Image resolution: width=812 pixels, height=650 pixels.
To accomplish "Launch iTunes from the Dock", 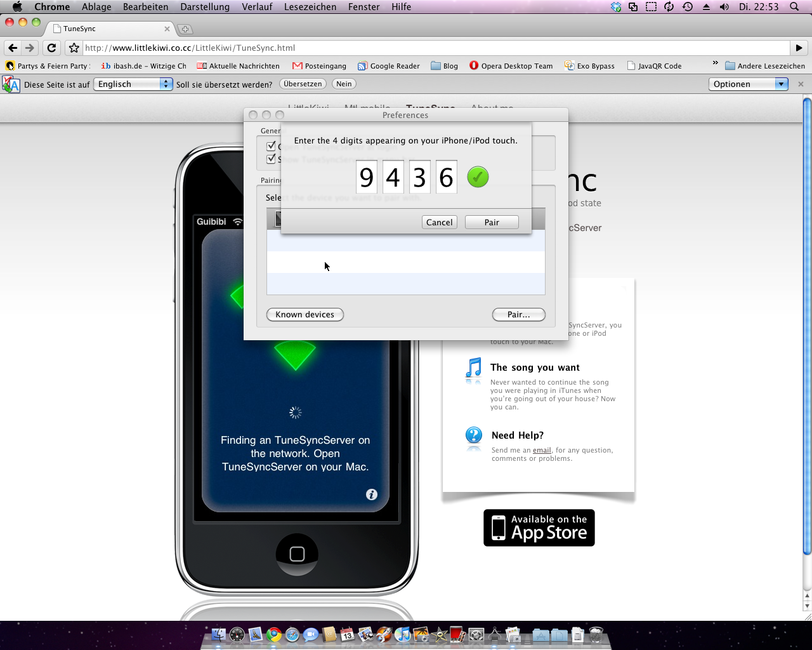I will pos(402,634).
